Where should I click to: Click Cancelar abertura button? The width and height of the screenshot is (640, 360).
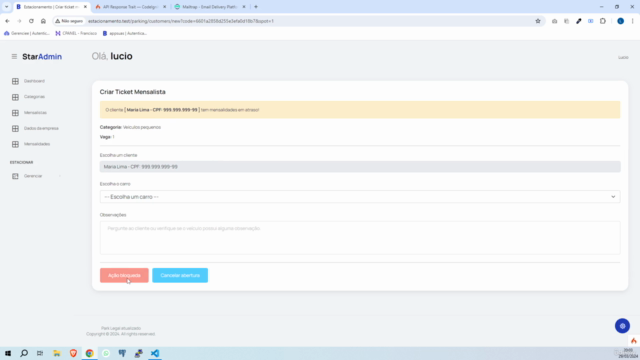[x=180, y=275]
